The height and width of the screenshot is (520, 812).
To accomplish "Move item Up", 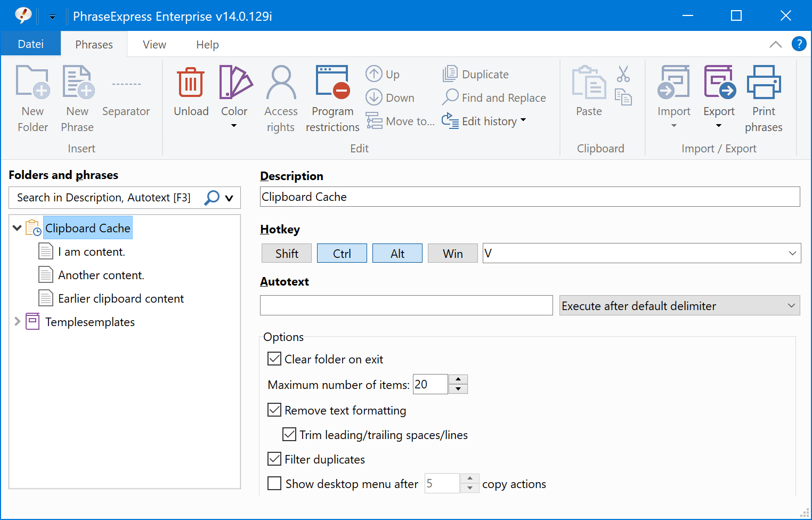I will [x=383, y=74].
